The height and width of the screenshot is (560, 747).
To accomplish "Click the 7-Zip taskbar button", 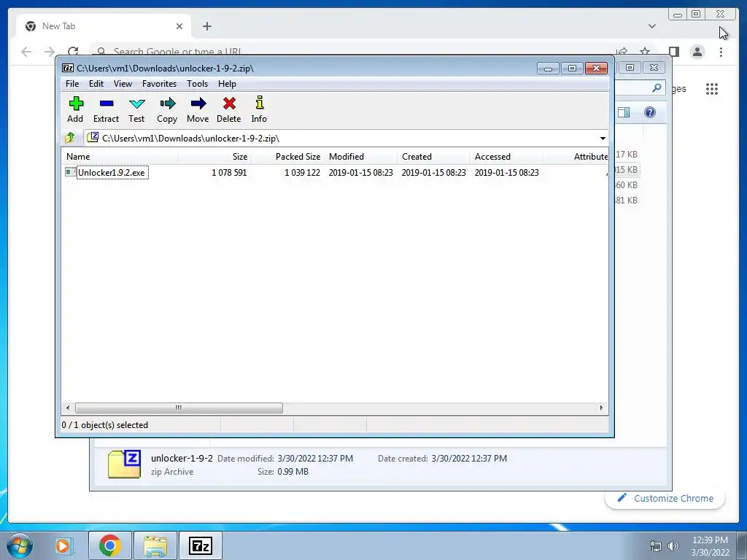I will point(201,545).
